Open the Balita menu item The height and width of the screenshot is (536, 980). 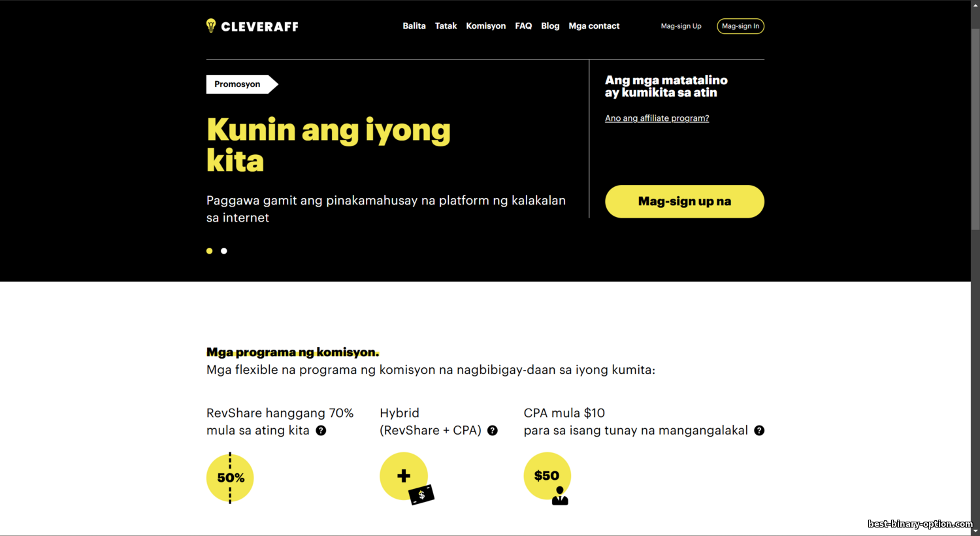[414, 26]
